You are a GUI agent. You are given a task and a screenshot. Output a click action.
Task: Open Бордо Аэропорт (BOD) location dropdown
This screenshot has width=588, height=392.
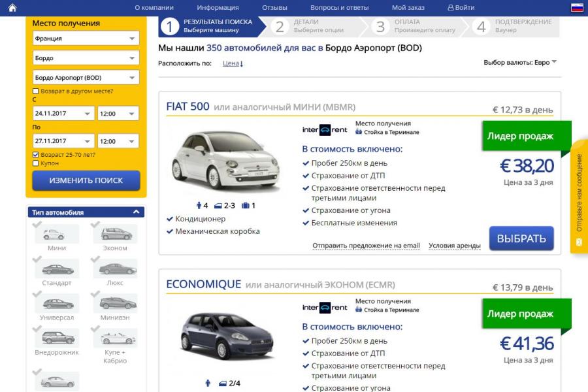[86, 77]
